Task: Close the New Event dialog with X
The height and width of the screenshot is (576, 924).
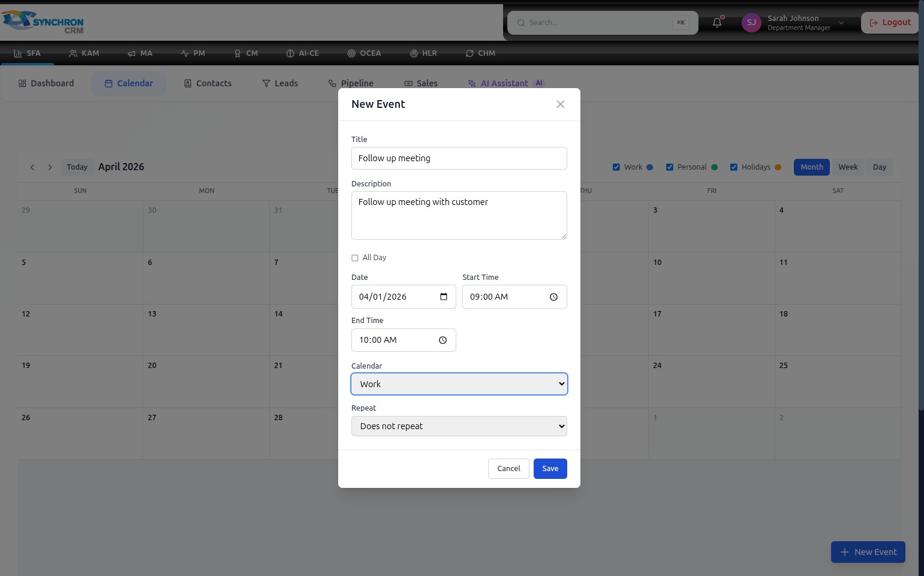Action: pyautogui.click(x=560, y=104)
